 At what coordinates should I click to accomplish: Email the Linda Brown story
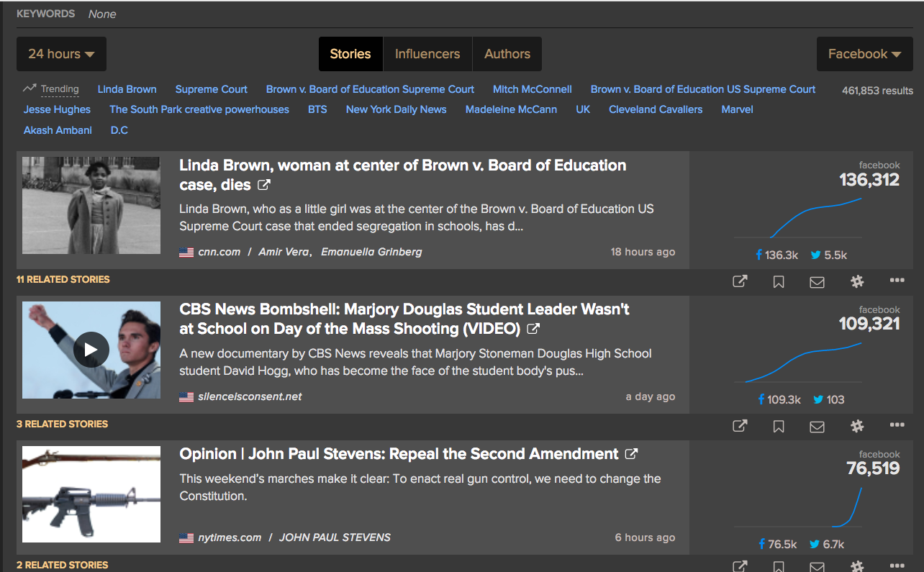tap(817, 282)
